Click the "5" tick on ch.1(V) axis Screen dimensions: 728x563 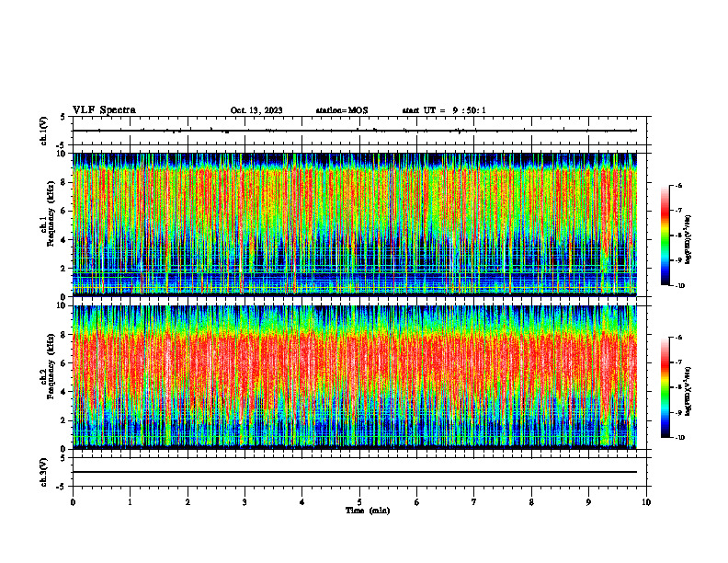coord(63,117)
